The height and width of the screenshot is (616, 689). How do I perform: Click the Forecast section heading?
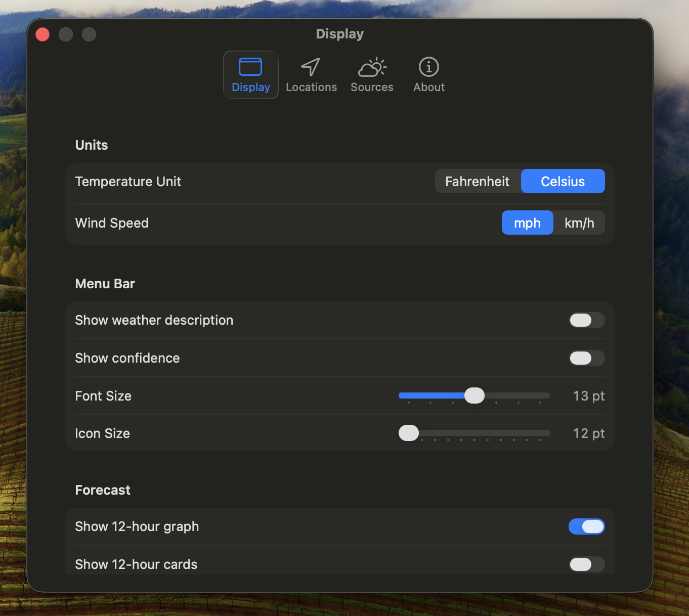tap(103, 490)
